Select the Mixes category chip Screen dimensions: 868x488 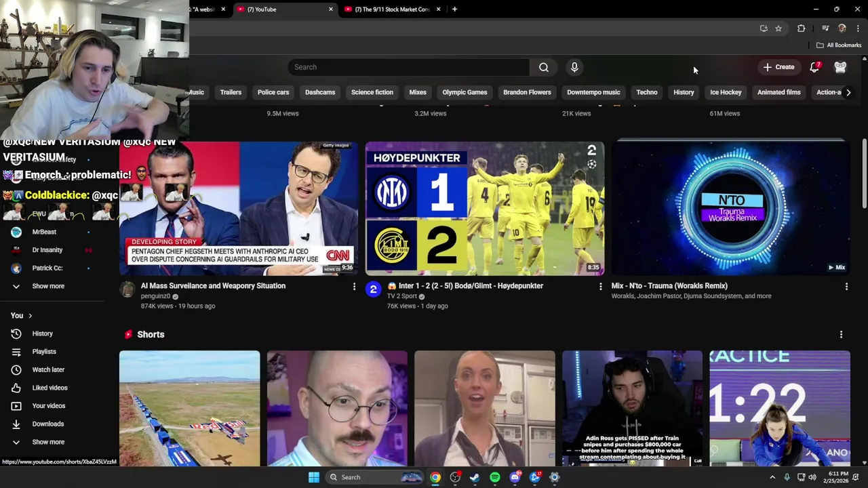[418, 92]
